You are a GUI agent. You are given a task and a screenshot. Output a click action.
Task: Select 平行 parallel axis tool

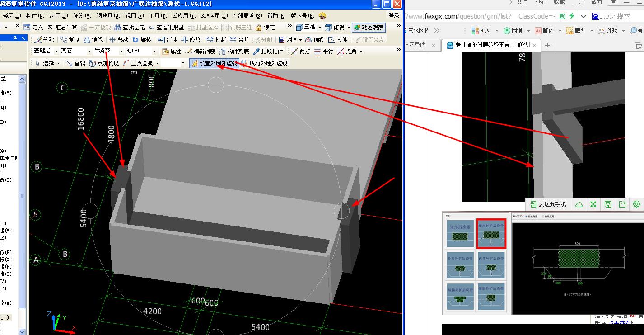(324, 52)
